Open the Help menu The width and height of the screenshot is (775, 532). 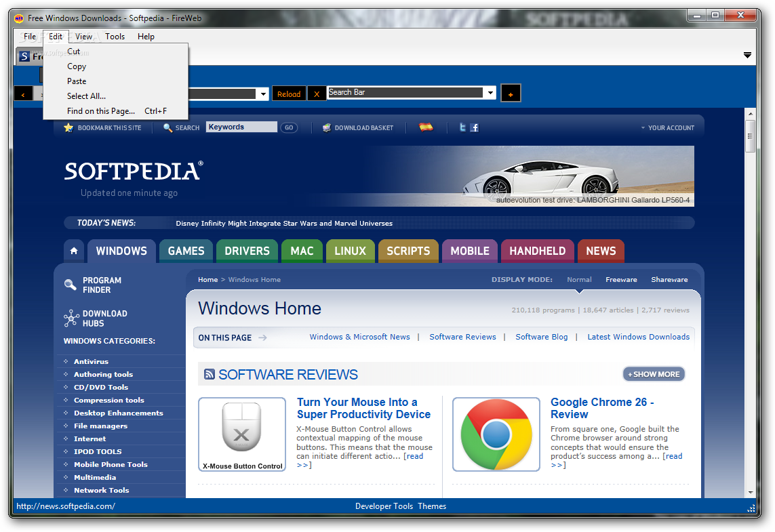[146, 37]
